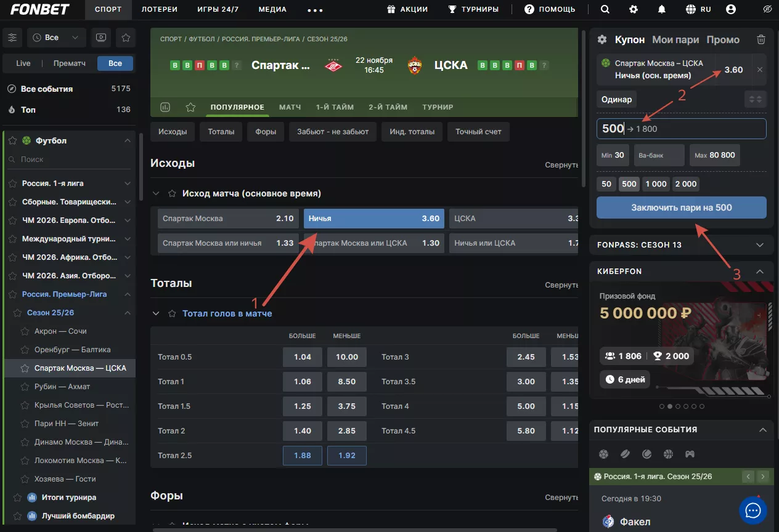Open the Мои пари tab
The image size is (779, 532).
[x=675, y=39]
